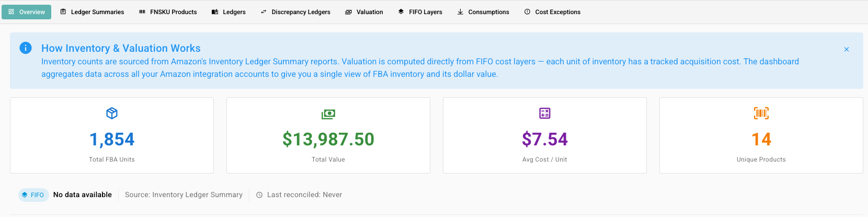Open the Overview tab
Screen dimensions: 868x217
(27, 12)
